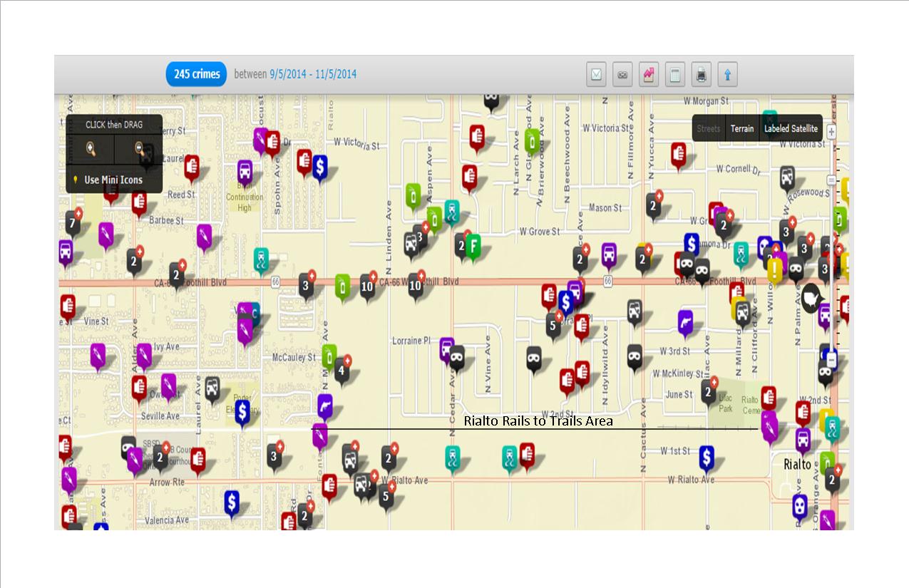
Task: Click the blue up-arrow toolbar icon
Action: 727,74
